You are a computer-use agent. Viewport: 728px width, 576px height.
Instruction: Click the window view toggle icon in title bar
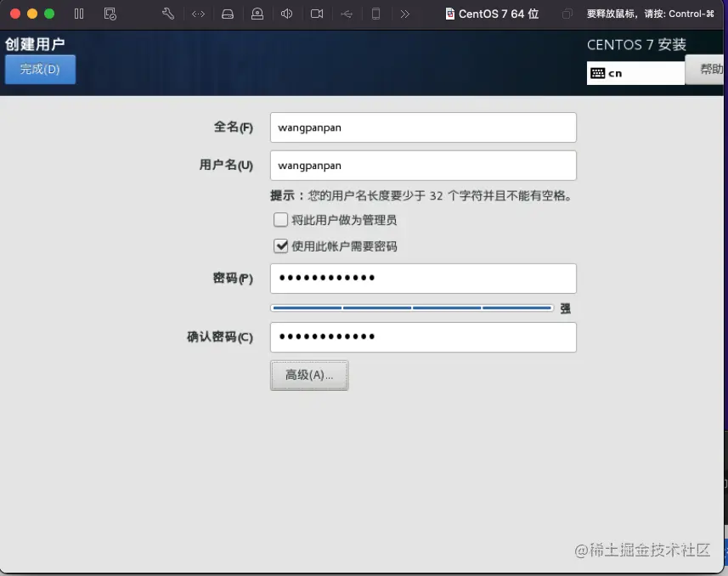tap(567, 14)
